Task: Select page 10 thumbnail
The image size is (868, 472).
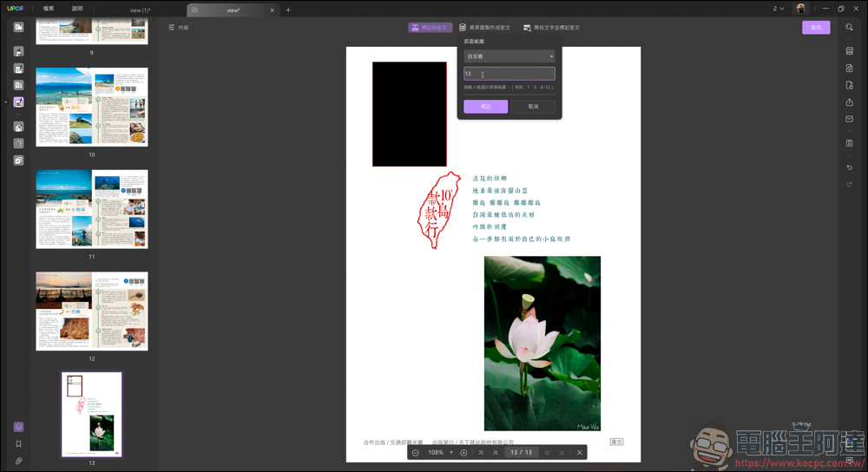Action: click(x=92, y=108)
